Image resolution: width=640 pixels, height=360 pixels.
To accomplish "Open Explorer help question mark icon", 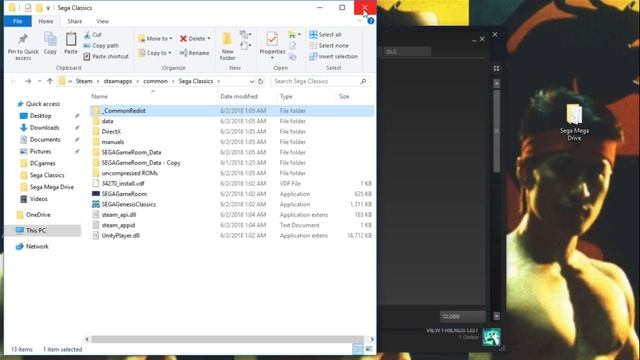I will (x=371, y=21).
